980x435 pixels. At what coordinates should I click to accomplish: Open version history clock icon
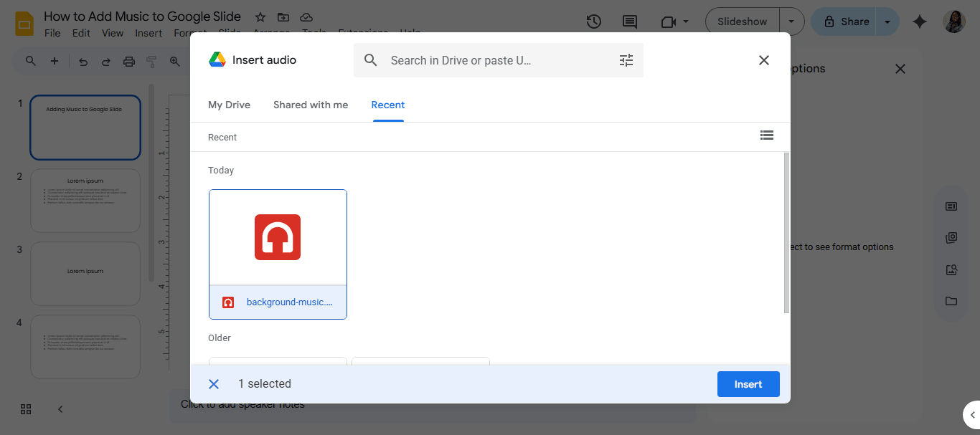(x=593, y=21)
